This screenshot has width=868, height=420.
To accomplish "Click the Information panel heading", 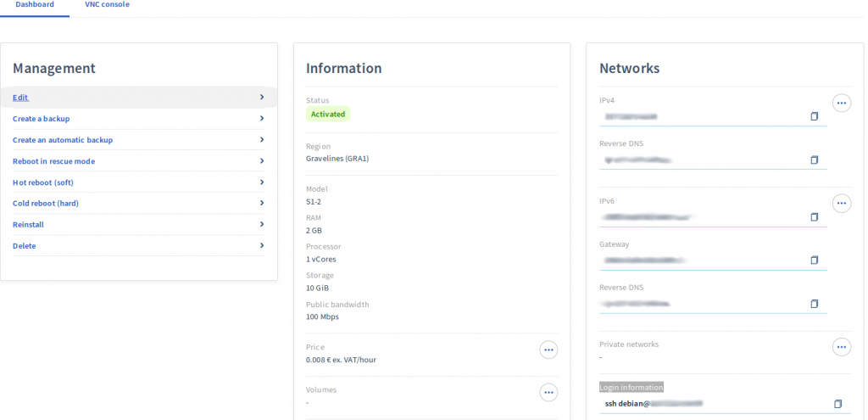I will click(x=344, y=68).
